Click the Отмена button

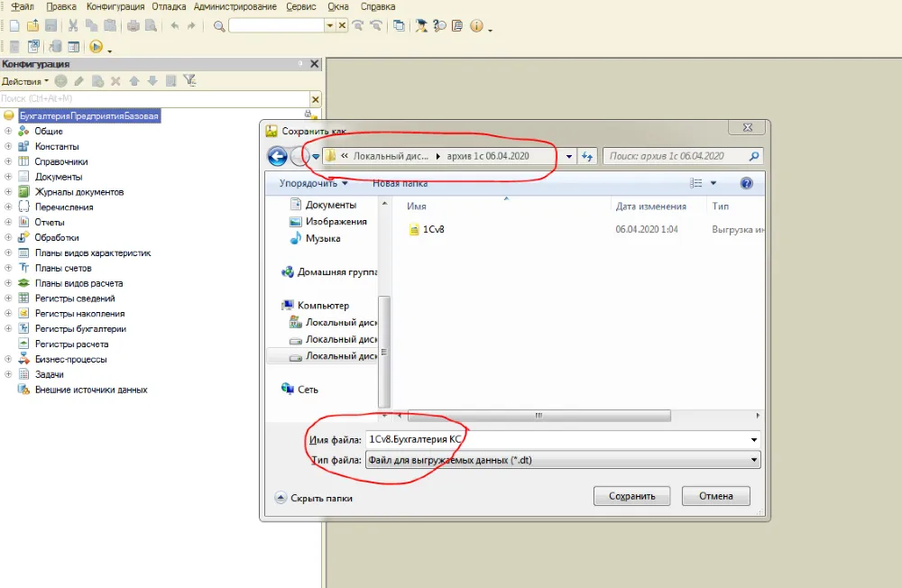716,496
